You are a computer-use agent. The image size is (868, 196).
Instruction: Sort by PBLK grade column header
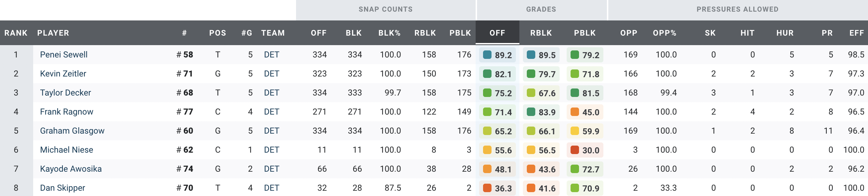(585, 33)
